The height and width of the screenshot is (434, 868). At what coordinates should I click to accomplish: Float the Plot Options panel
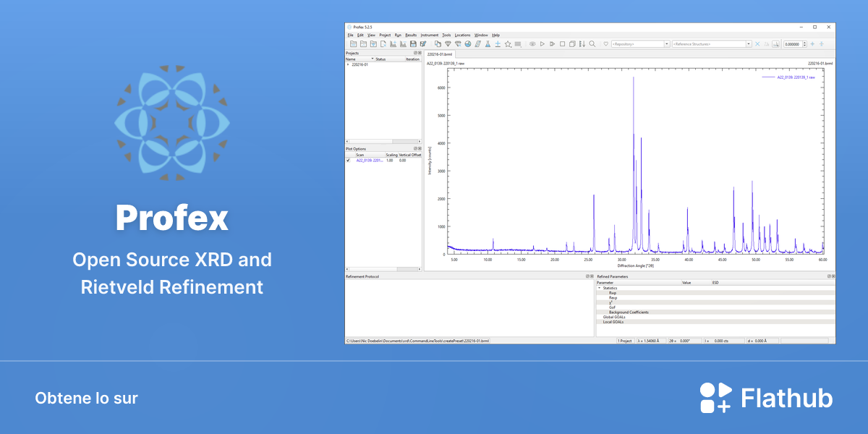coord(415,149)
